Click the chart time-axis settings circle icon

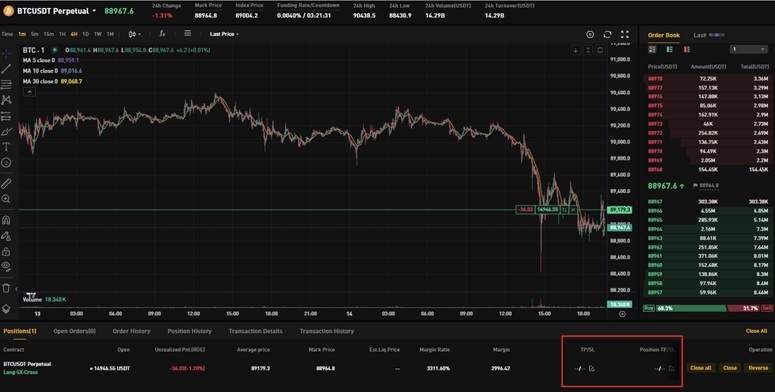[x=622, y=314]
